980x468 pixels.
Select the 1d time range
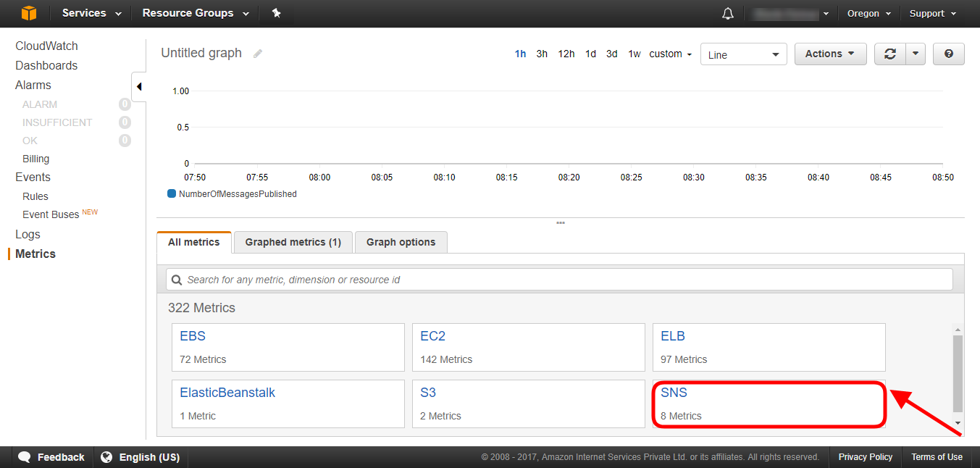(590, 54)
